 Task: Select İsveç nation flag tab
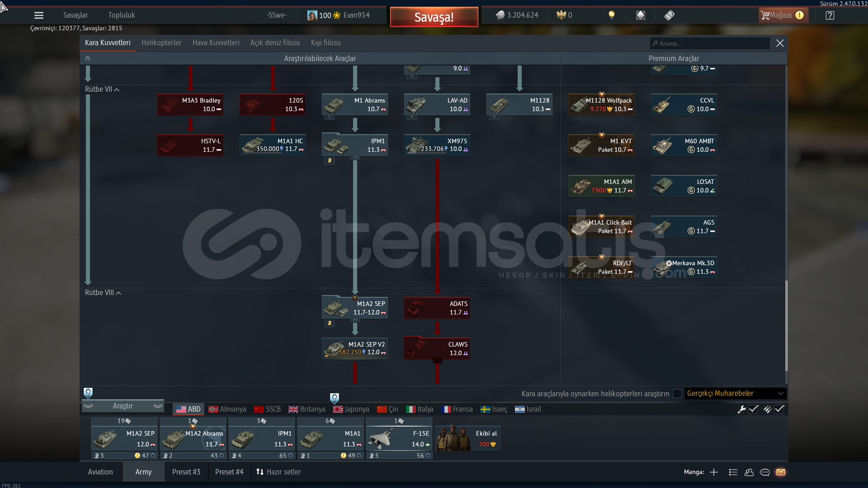click(494, 409)
